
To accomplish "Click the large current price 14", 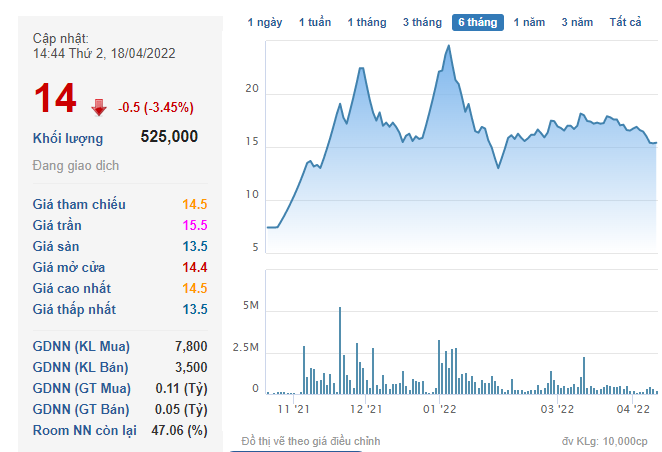I will pyautogui.click(x=55, y=100).
